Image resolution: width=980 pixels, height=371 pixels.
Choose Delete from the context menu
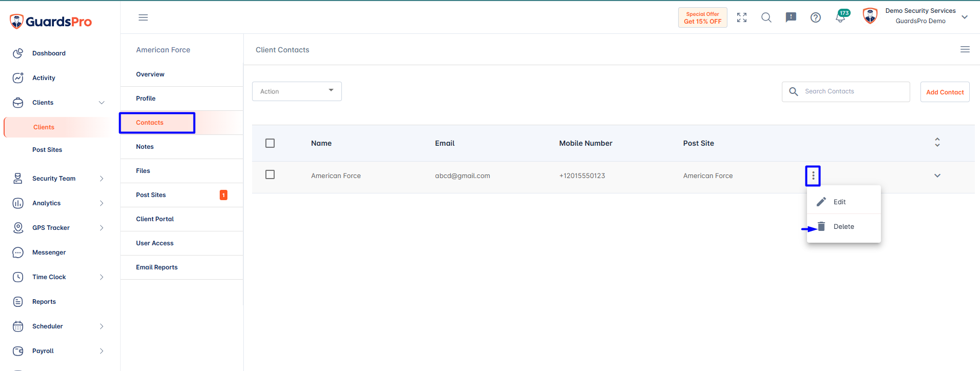coord(843,227)
